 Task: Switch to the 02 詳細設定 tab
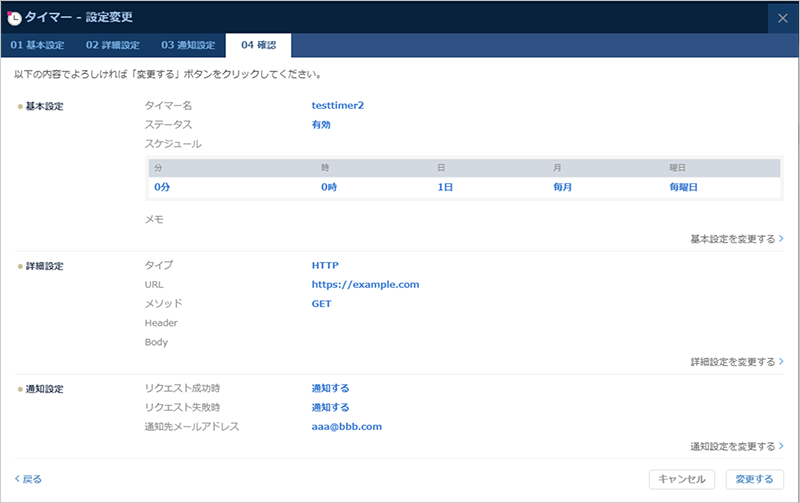tap(113, 45)
